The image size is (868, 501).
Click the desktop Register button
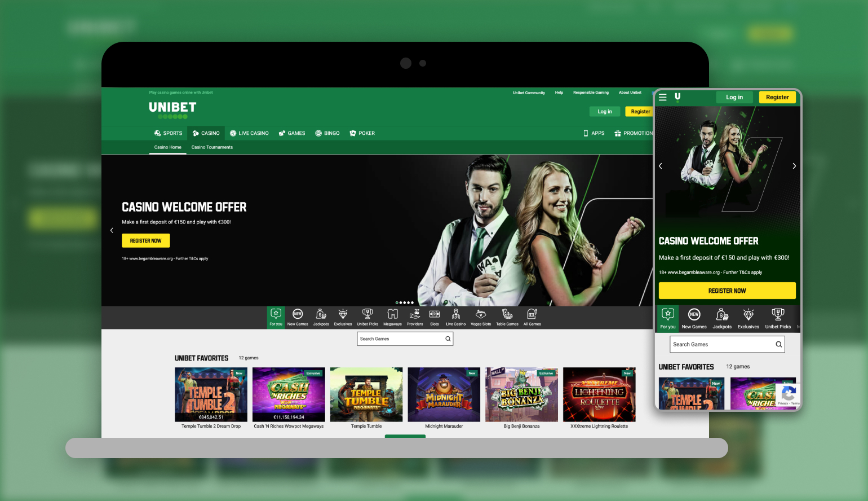639,112
